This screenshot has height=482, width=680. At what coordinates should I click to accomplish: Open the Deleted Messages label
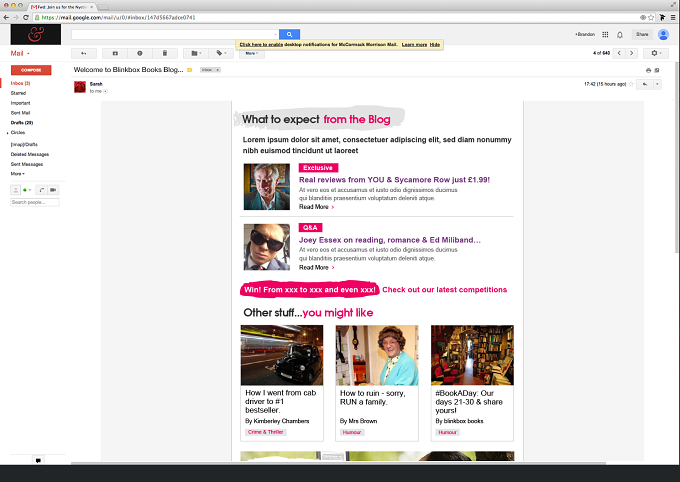(30, 154)
